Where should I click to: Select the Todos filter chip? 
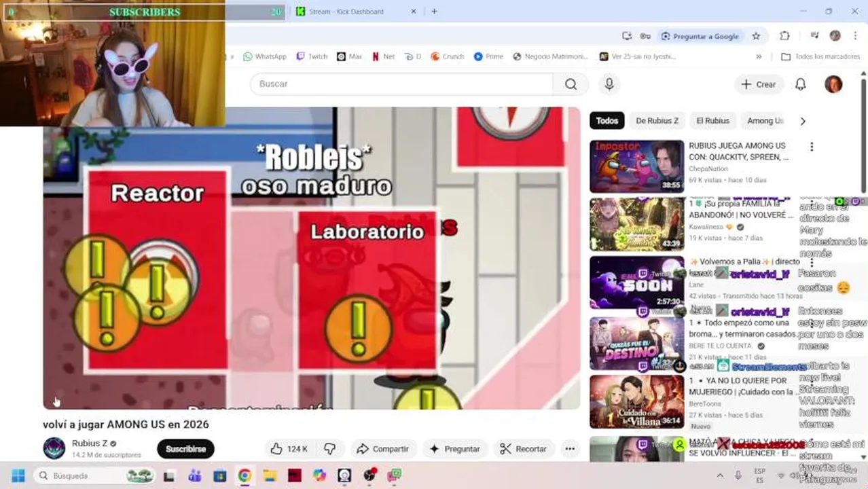[607, 121]
